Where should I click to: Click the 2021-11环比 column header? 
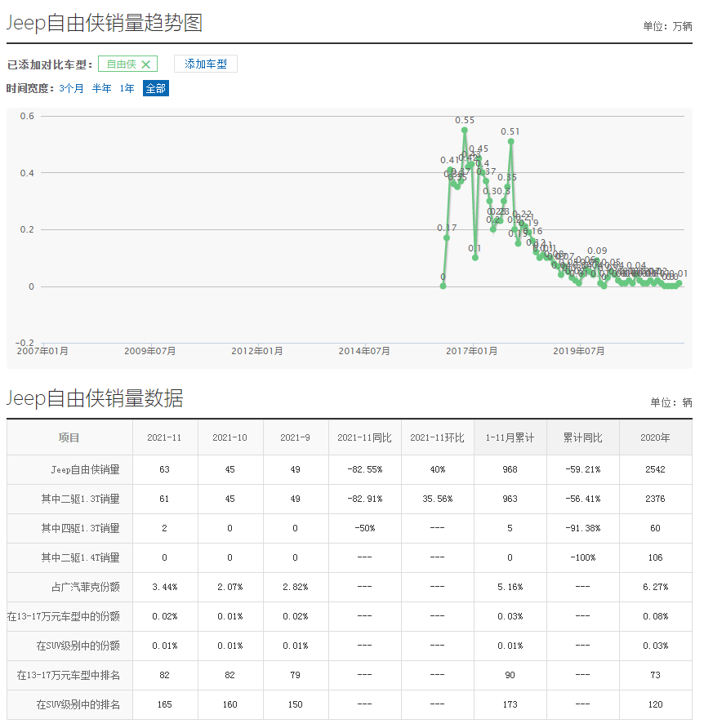437,437
